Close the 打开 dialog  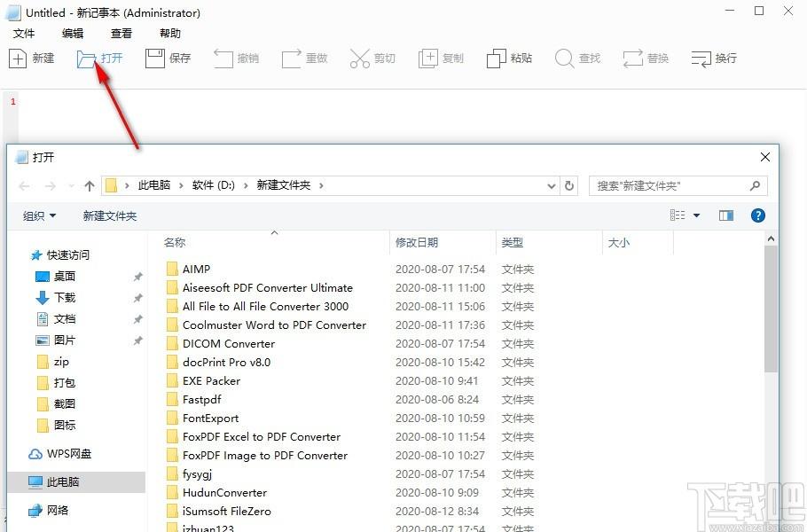click(x=765, y=158)
